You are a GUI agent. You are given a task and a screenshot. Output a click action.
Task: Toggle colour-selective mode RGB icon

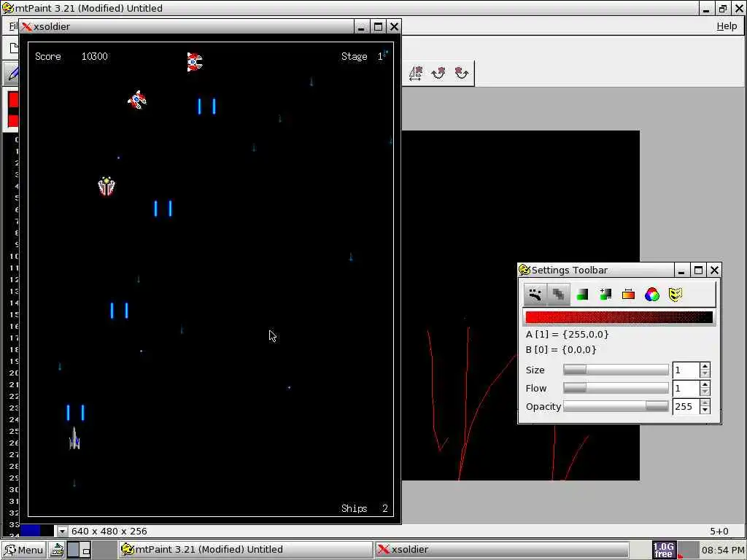tap(651, 295)
